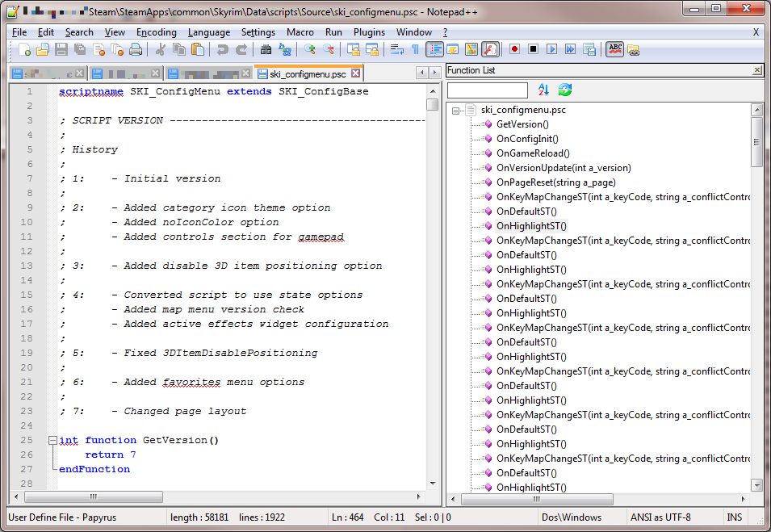The image size is (771, 532).
Task: Toggle word wrap from the toolbar
Action: [396, 49]
